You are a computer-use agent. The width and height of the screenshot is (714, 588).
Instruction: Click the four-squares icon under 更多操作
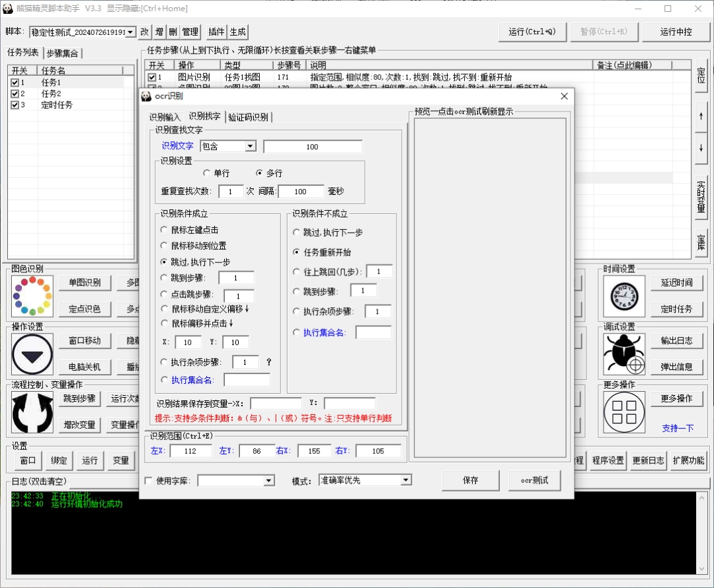click(622, 412)
